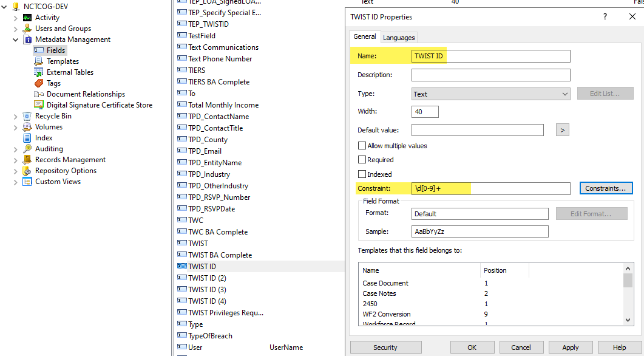
Task: Click the field icon beside TWC BA Complete
Action: pos(181,231)
